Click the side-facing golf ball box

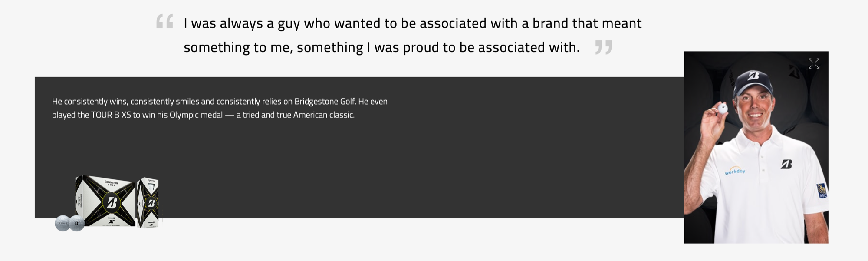[x=148, y=202]
